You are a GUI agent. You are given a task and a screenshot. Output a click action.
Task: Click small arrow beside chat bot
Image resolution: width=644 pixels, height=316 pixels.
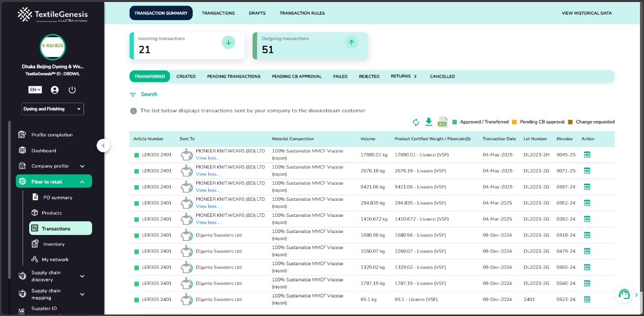click(x=636, y=295)
